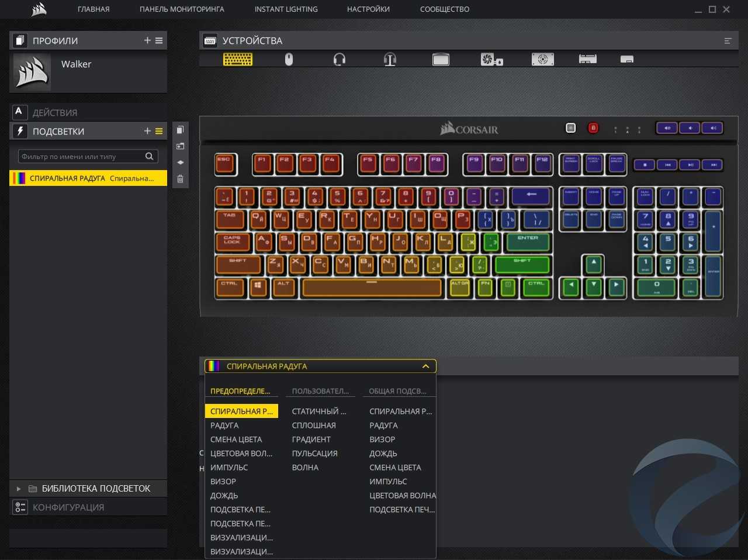Image resolution: width=748 pixels, height=560 pixels.
Task: Select the power supply unit device icon
Action: point(542,59)
